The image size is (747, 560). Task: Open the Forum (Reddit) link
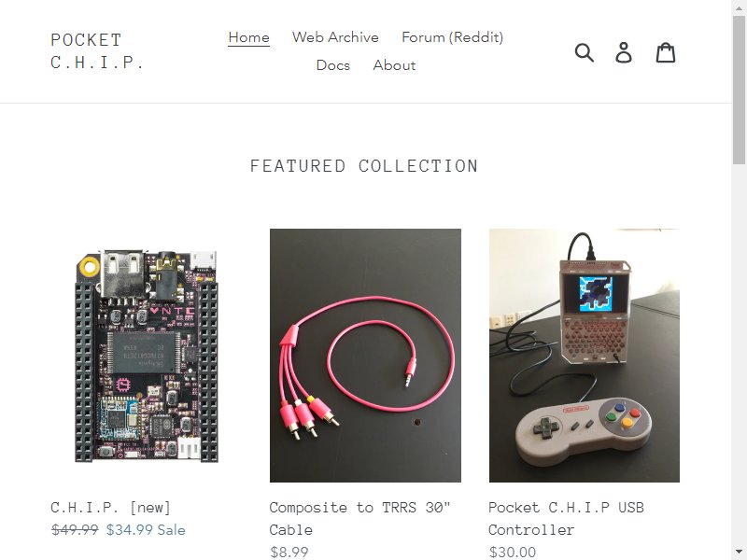[452, 37]
